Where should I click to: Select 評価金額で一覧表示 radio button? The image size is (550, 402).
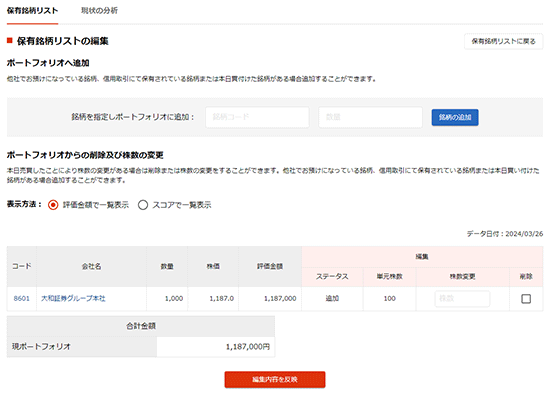click(53, 205)
